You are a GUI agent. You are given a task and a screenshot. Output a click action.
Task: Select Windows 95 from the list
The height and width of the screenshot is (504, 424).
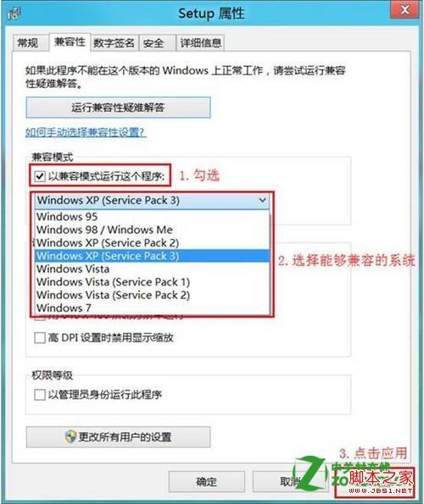tap(152, 217)
